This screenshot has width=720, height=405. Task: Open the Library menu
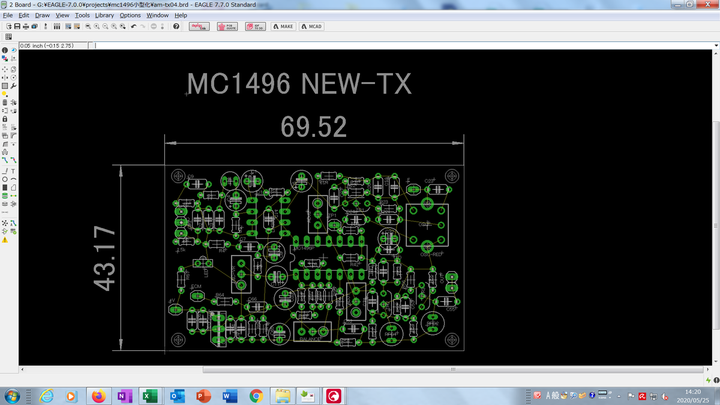(x=104, y=15)
